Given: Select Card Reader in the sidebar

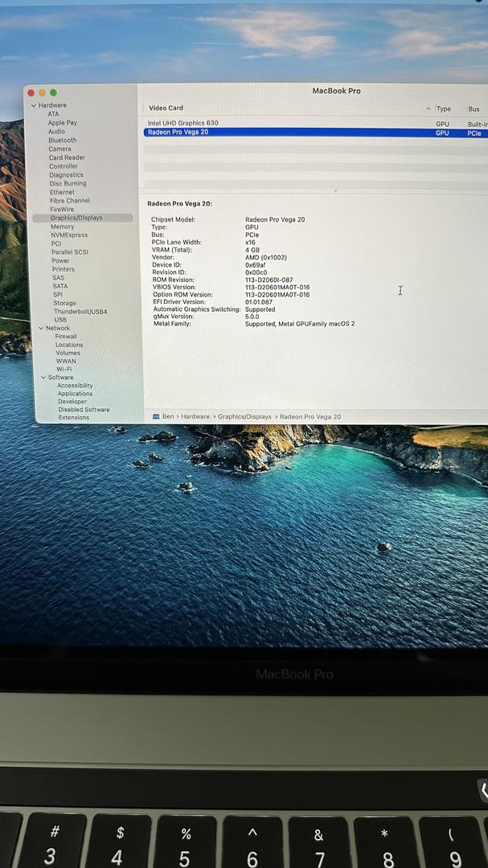Looking at the screenshot, I should coord(67,158).
